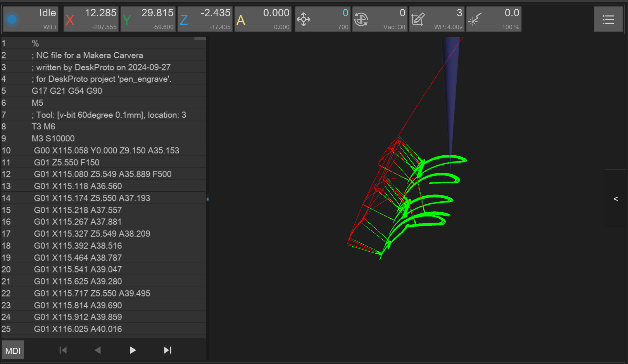Select the yellow A axis readout
Image resolution: width=628 pixels, height=364 pixels.
coord(263,19)
